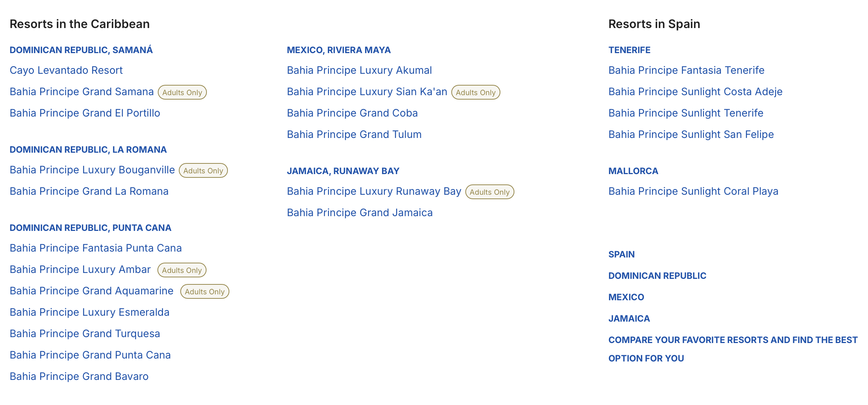868x405 pixels.
Task: Visit Bahia Principe Grand Tulum
Action: (354, 134)
